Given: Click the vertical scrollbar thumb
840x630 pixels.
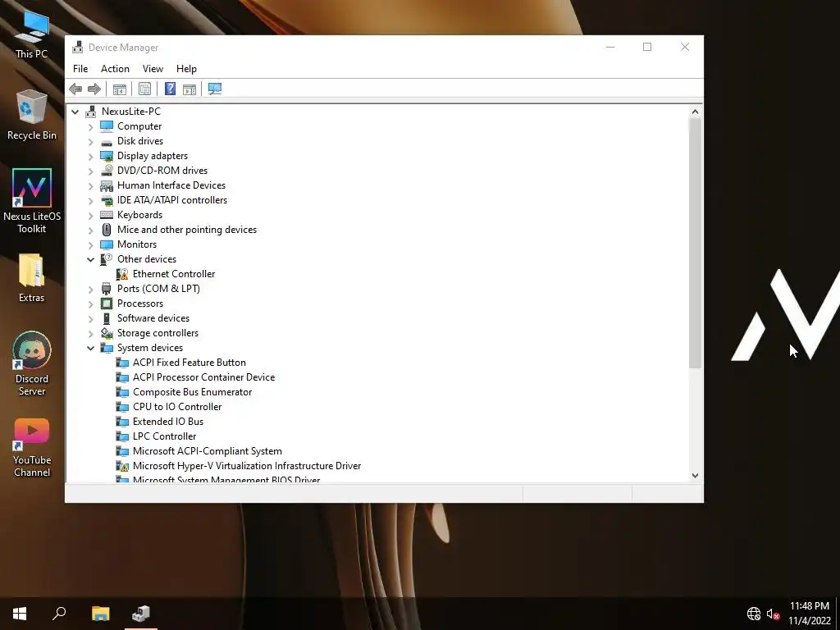Looking at the screenshot, I should (x=695, y=243).
